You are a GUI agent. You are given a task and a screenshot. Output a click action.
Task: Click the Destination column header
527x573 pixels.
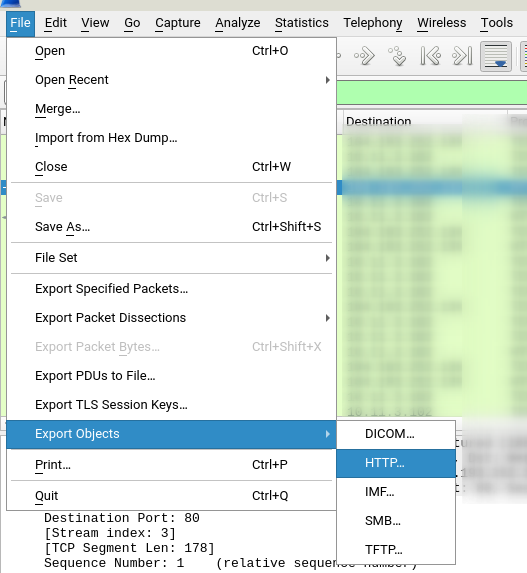point(424,121)
